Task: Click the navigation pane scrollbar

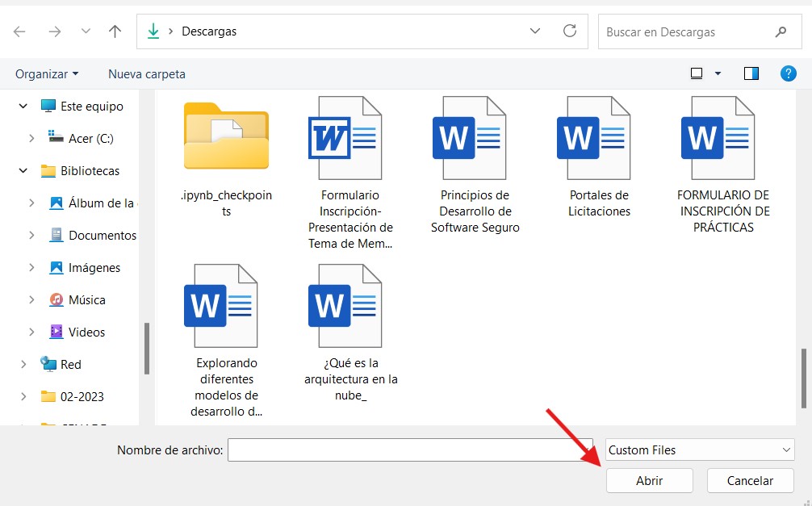Action: click(x=147, y=349)
